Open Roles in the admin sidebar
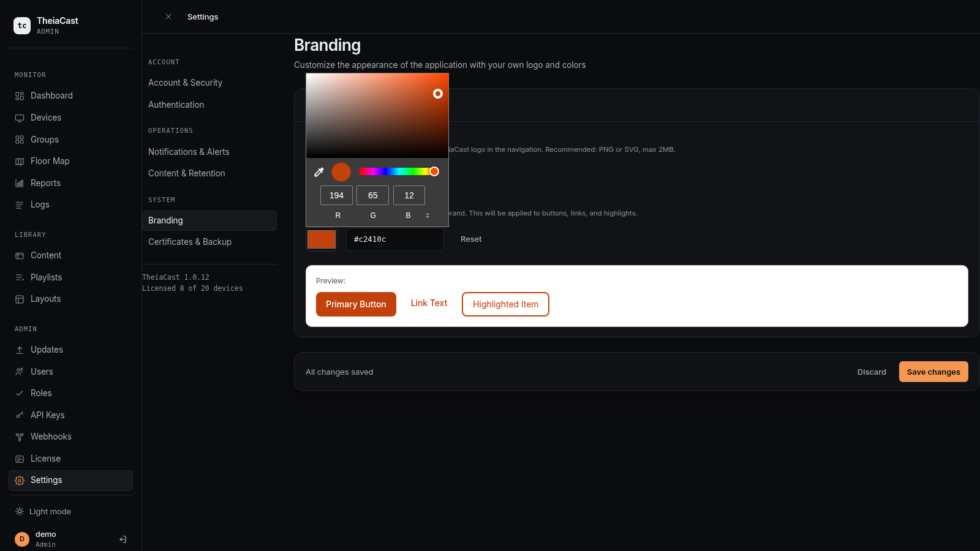The image size is (980, 551). [70, 393]
